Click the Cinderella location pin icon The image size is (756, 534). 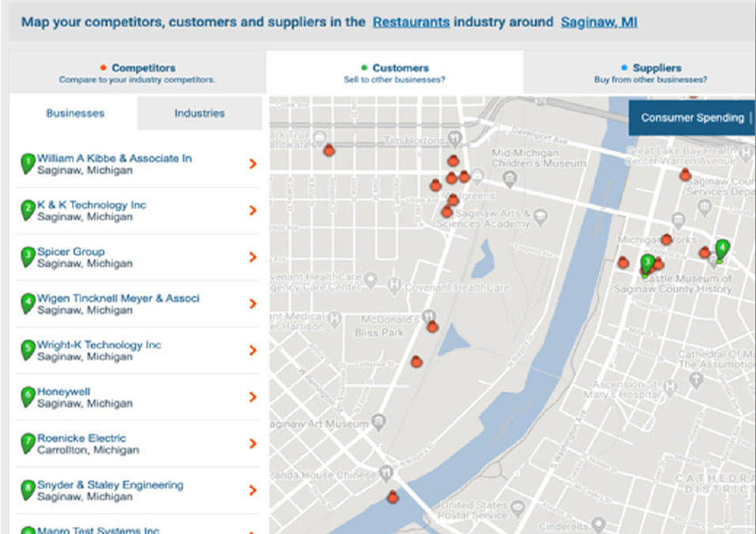point(599,525)
